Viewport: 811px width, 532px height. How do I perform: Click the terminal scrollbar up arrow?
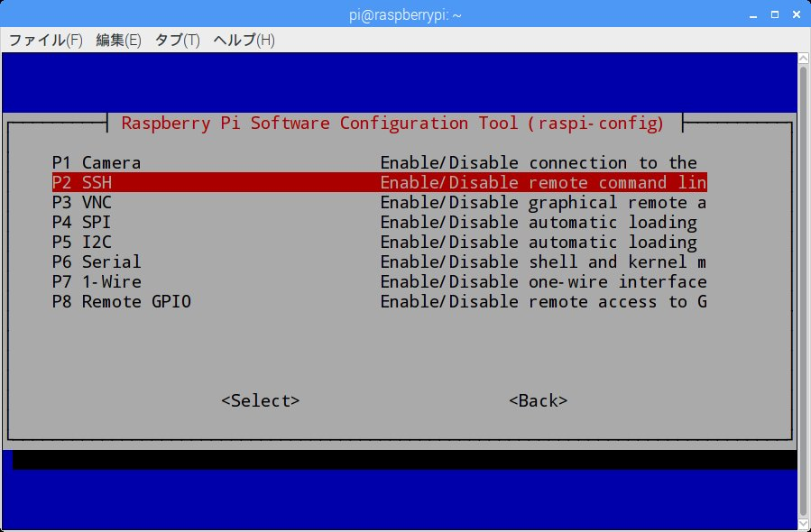(803, 59)
